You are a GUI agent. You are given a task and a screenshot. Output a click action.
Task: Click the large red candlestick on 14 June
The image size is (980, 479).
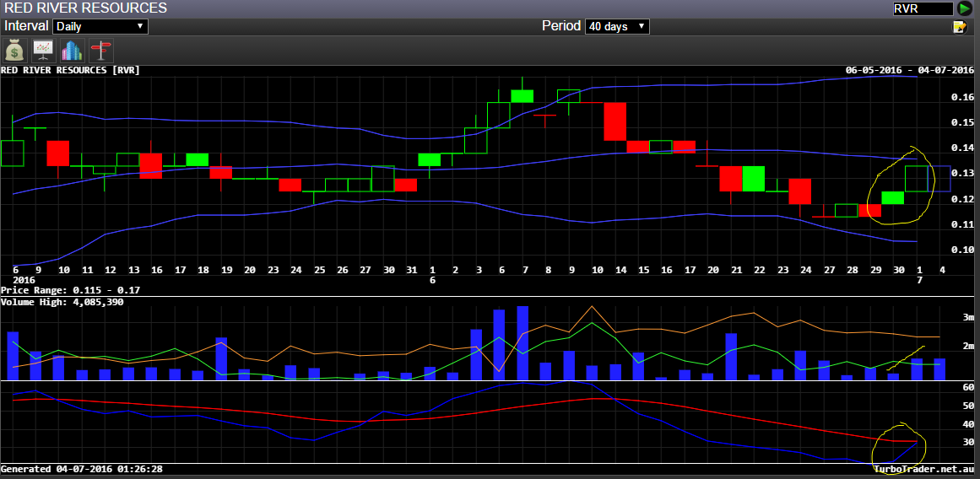point(615,121)
